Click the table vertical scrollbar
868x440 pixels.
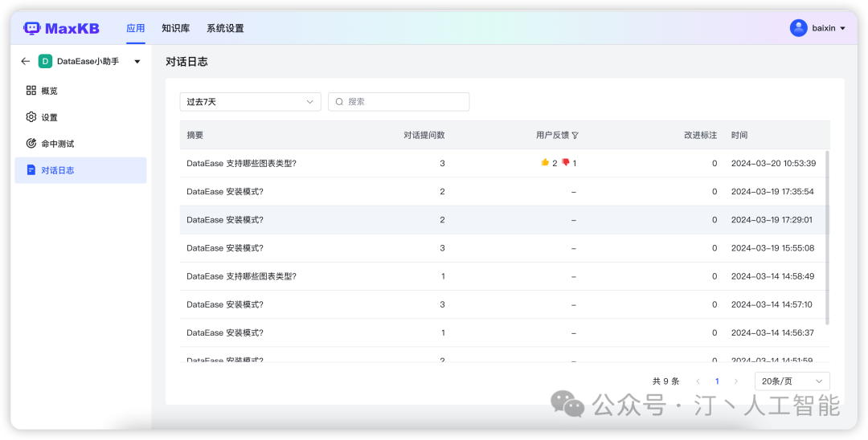(828, 237)
